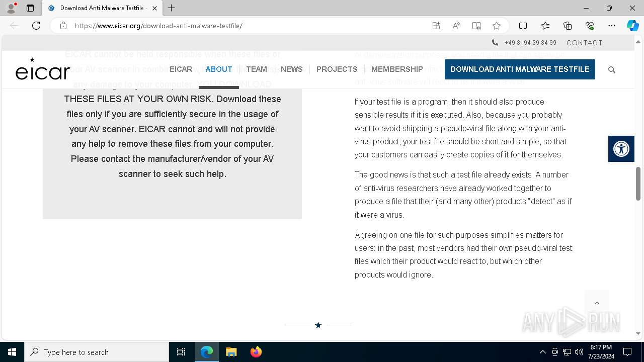Click the Type here to search box

[97, 352]
